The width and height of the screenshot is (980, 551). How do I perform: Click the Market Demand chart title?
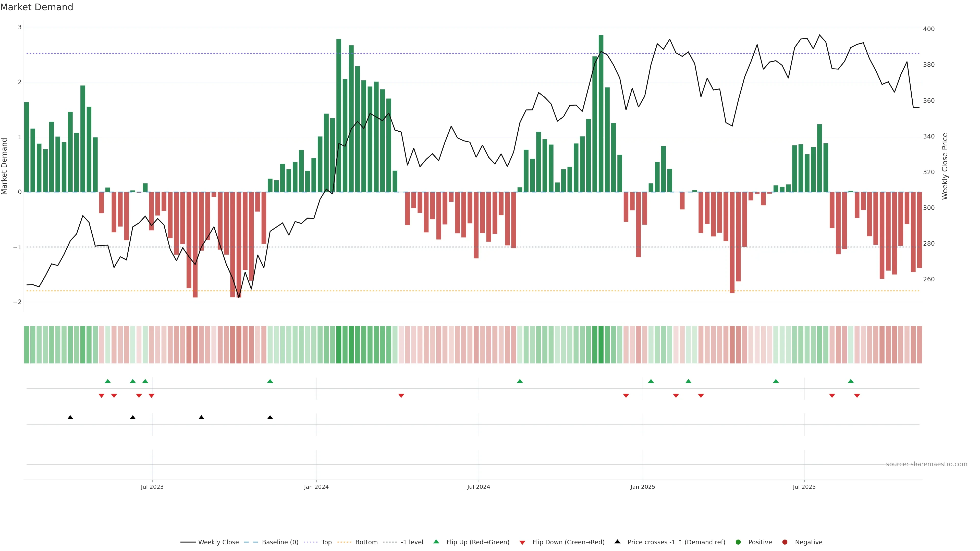(x=36, y=7)
